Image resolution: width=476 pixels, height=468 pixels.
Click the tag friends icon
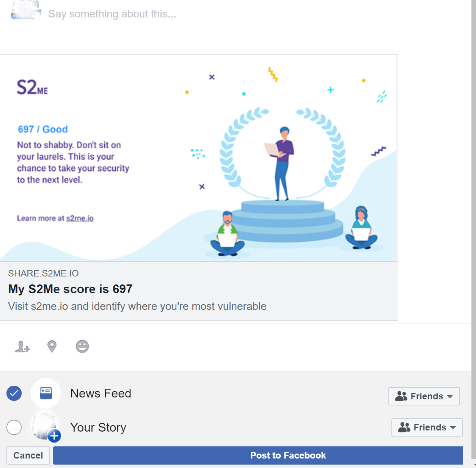pos(22,347)
